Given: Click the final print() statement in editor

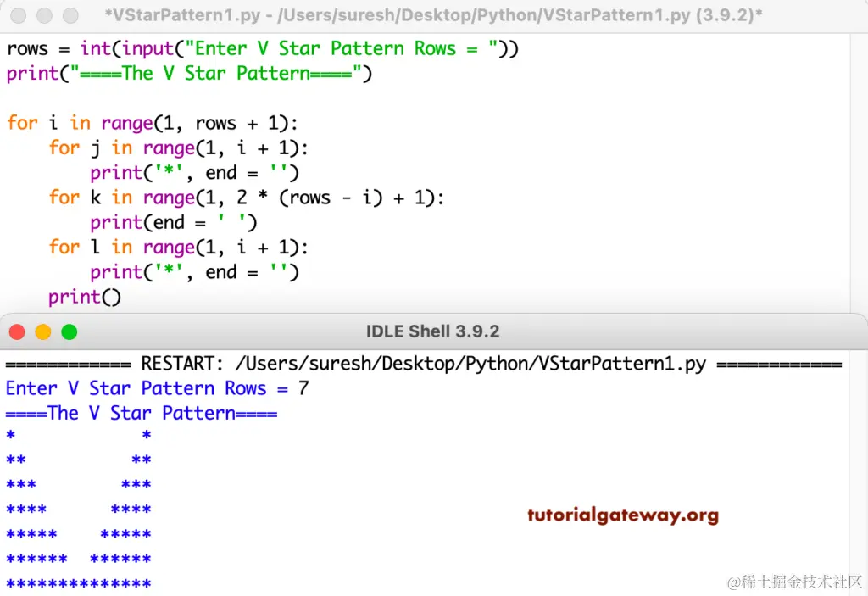Looking at the screenshot, I should tap(85, 298).
